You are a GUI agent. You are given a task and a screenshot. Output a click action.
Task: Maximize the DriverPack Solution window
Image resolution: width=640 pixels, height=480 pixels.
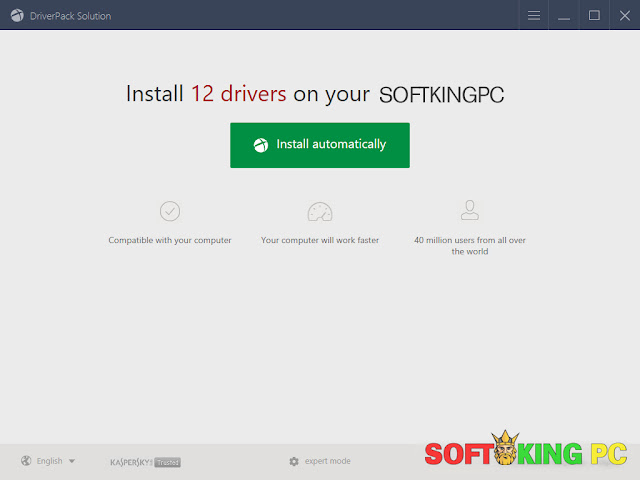(594, 16)
